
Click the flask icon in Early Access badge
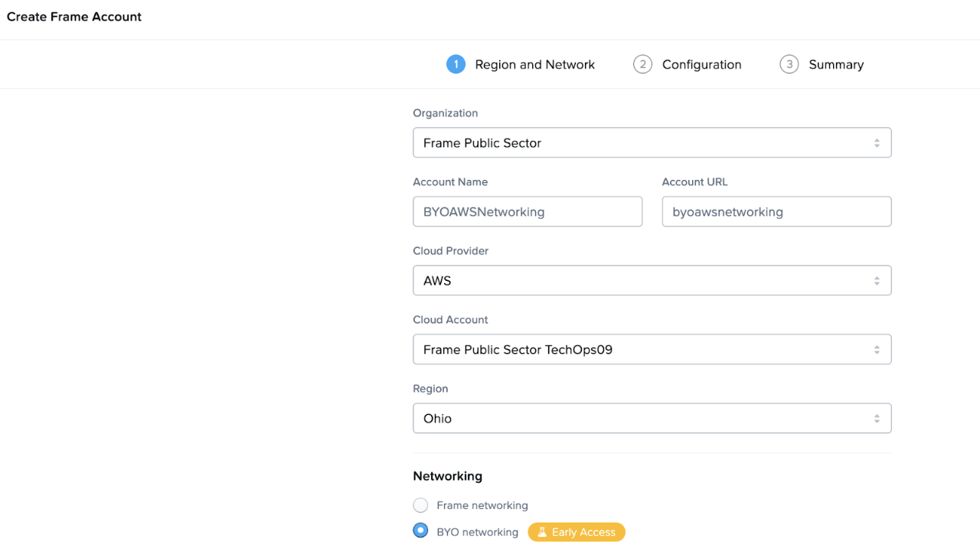point(542,532)
